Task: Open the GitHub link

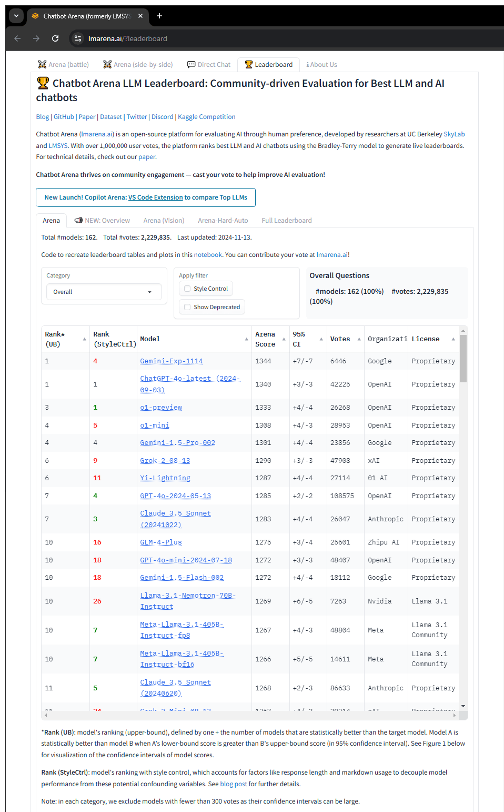Action: [64, 117]
